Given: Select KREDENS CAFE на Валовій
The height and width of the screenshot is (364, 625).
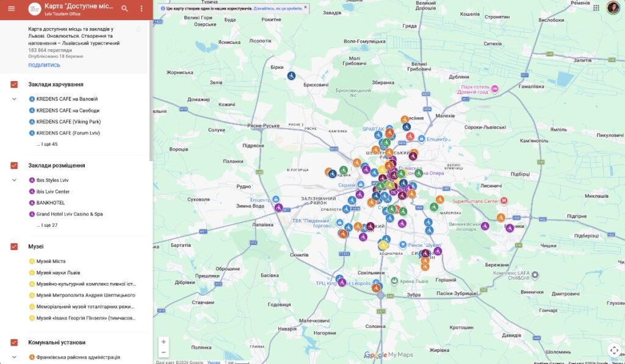Looking at the screenshot, I should [67, 99].
